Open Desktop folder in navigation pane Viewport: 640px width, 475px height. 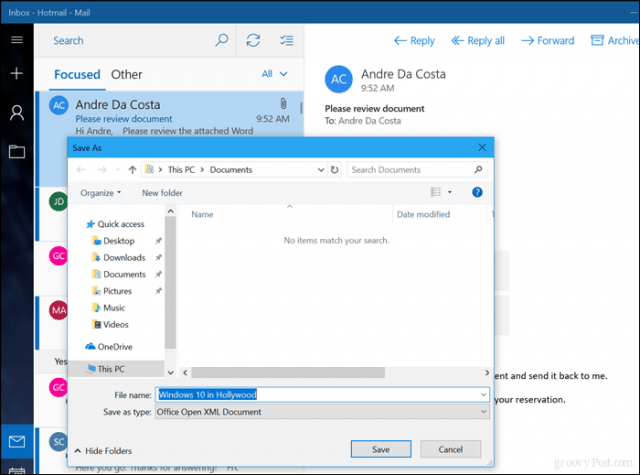[113, 241]
